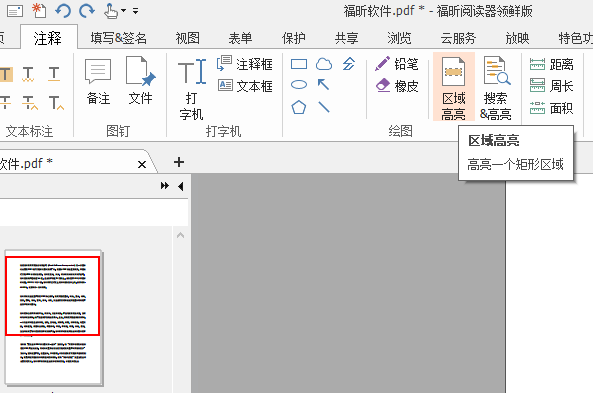Select the Callout (注释框) tool
Screen dimensions: 593x393
click(245, 64)
